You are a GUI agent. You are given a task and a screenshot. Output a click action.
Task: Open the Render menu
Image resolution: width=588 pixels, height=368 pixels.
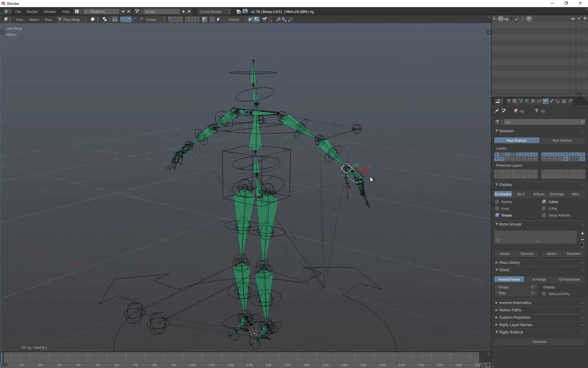point(32,12)
